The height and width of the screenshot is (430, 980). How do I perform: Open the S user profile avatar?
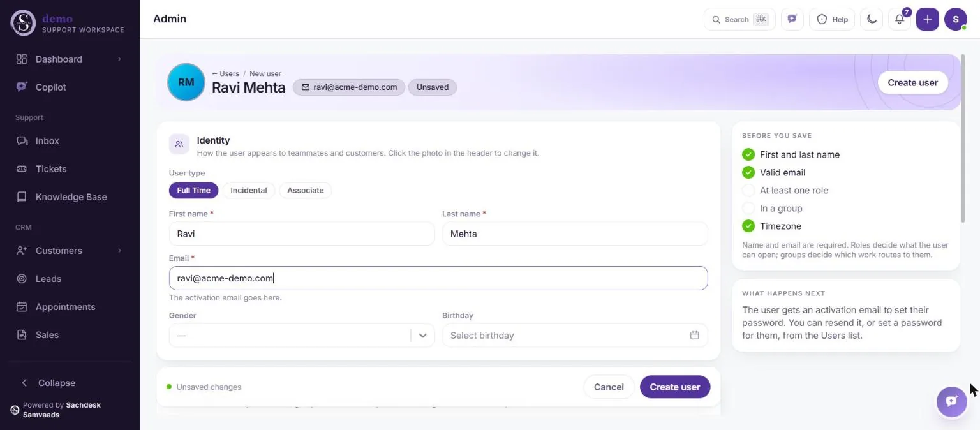click(955, 19)
